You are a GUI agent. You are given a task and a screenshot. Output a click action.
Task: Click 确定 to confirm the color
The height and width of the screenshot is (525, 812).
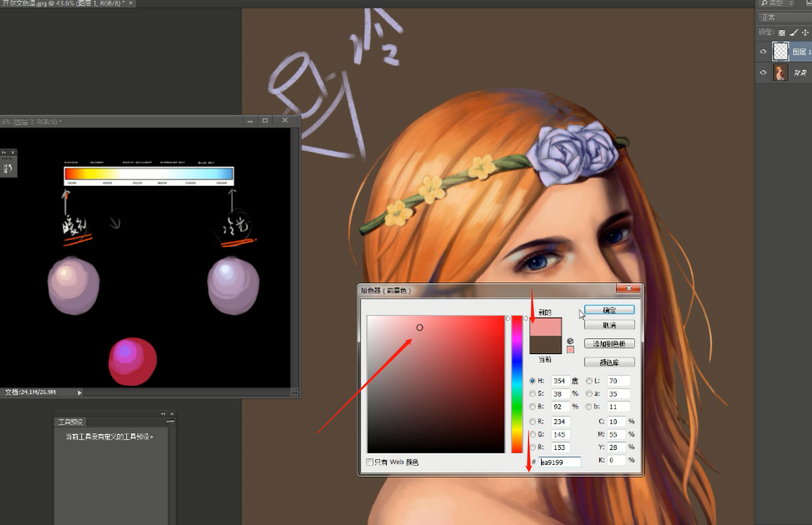609,310
